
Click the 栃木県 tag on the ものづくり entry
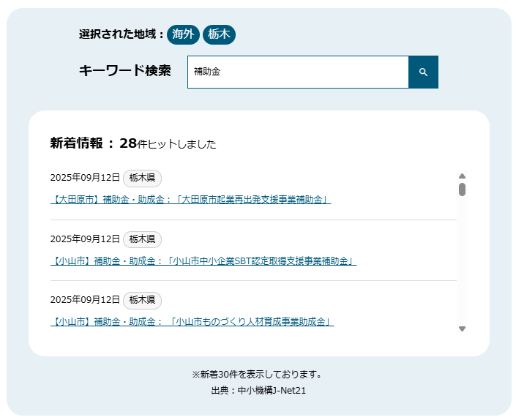click(142, 299)
